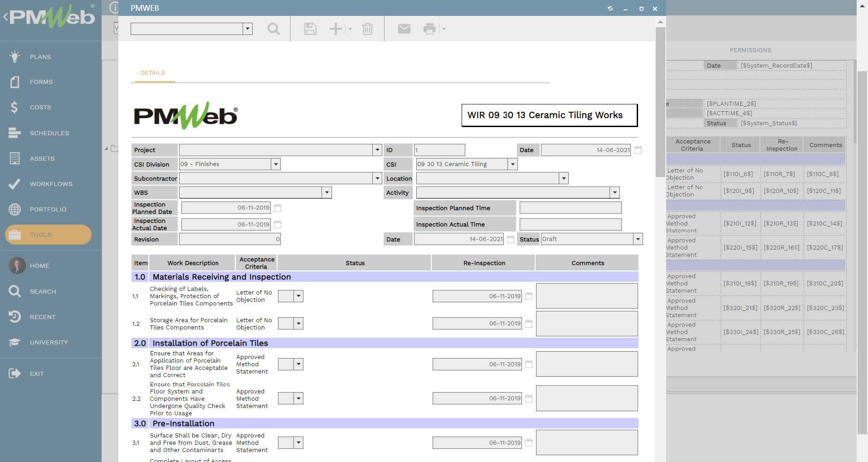The image size is (868, 462).
Task: Open the Costs section
Action: coord(40,107)
